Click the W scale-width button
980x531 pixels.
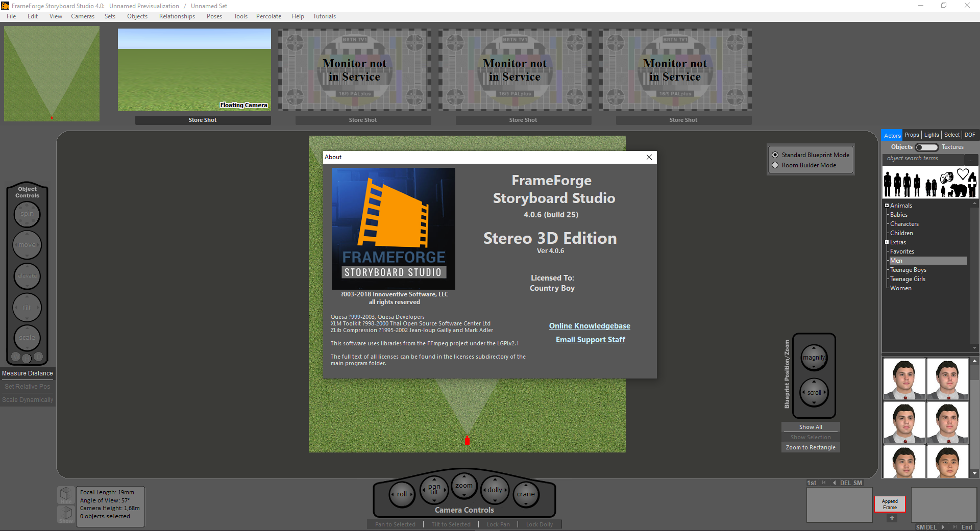[16, 357]
